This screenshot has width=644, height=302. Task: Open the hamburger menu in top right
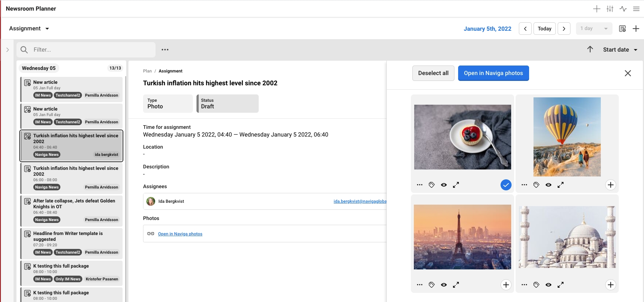pyautogui.click(x=636, y=9)
